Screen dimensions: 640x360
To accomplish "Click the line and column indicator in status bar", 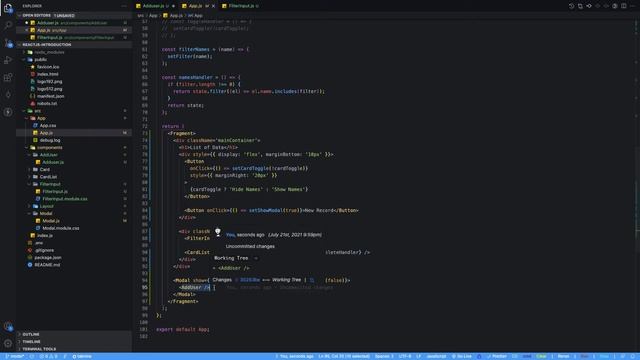I will click(344, 356).
